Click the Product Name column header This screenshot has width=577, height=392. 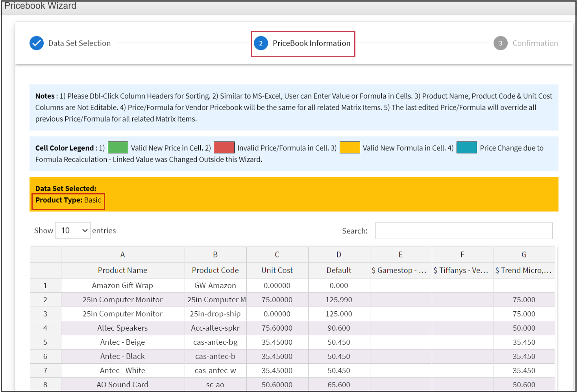click(x=123, y=270)
